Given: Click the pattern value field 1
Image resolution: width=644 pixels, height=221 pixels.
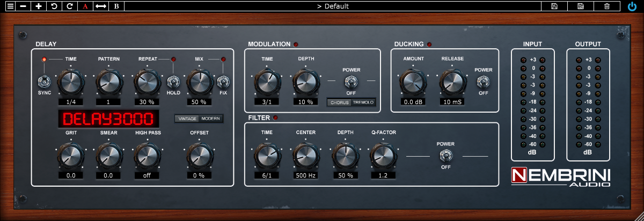Looking at the screenshot, I should click(109, 102).
